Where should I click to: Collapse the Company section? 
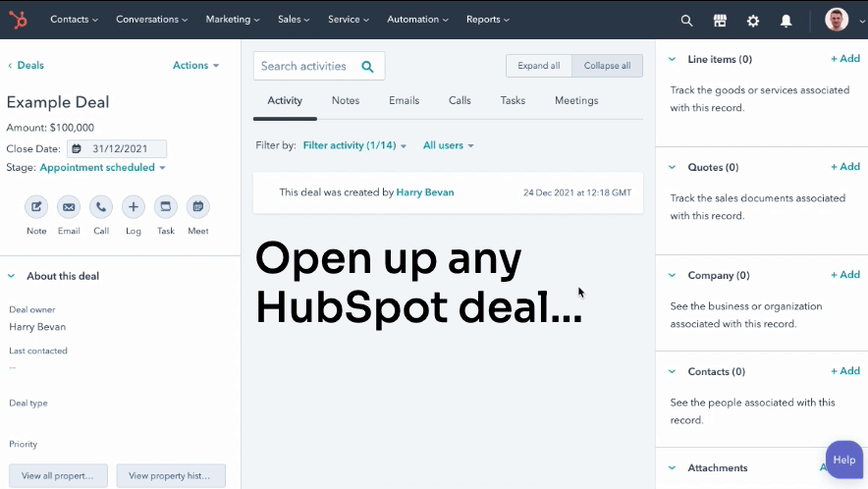[x=672, y=275]
